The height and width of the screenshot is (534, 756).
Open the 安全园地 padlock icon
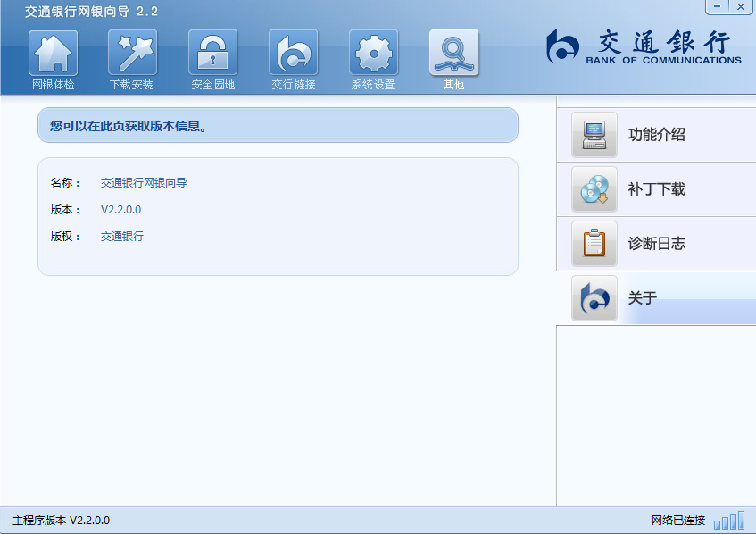tap(212, 53)
